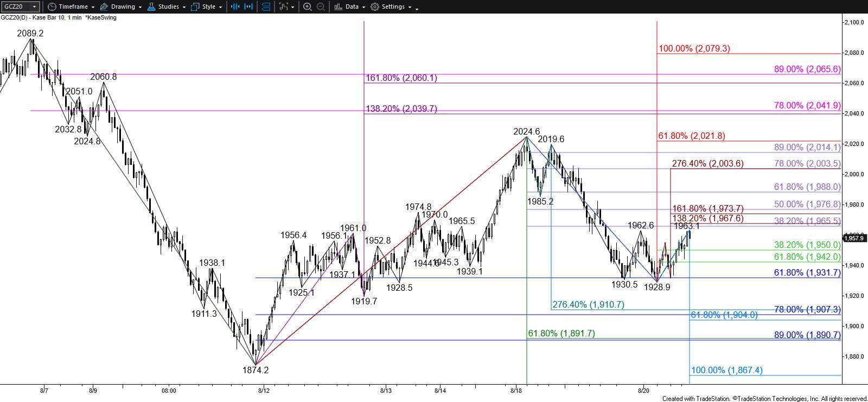Click the current price tag 1,957.9

tap(854, 238)
